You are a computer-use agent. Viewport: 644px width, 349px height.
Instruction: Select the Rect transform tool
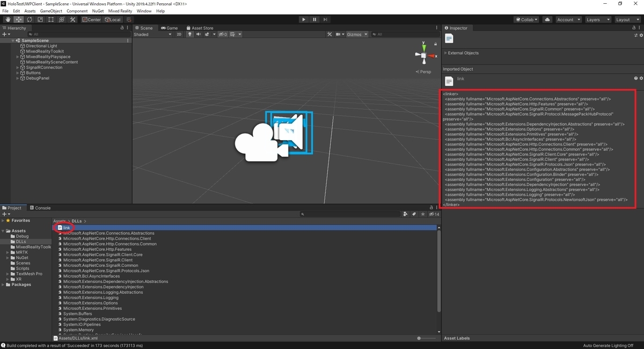(51, 19)
